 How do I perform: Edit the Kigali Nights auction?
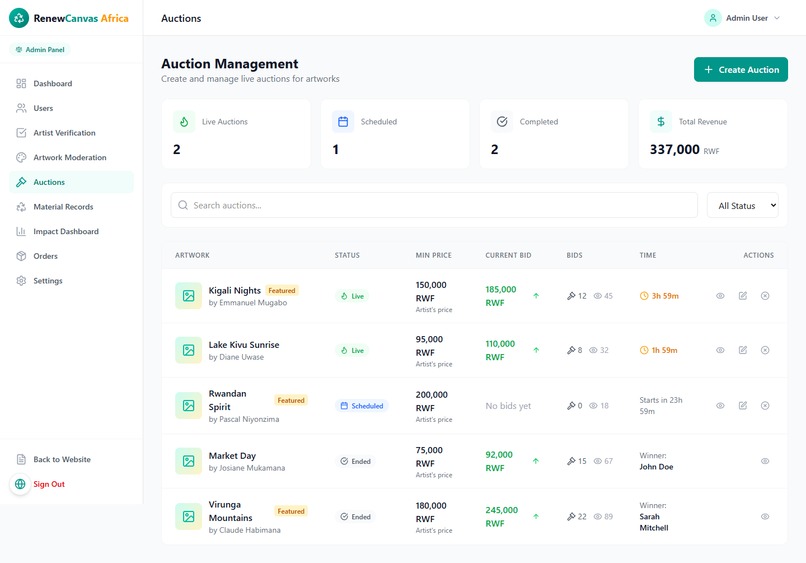pyautogui.click(x=743, y=296)
